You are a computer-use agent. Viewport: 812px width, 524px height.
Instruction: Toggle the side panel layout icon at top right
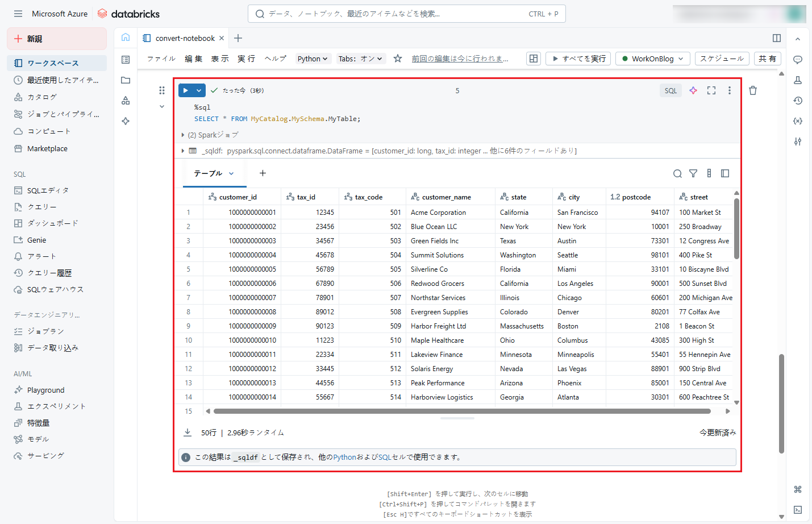pos(777,38)
